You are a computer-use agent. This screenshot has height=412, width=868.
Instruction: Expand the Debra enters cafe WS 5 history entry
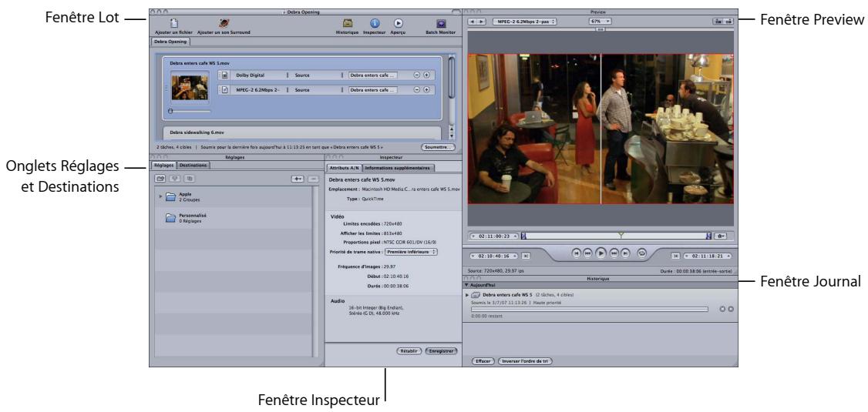pyautogui.click(x=467, y=295)
